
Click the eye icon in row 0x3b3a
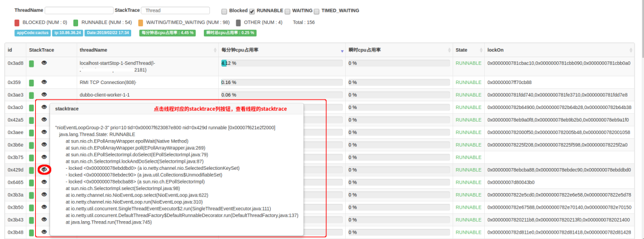coord(44,194)
